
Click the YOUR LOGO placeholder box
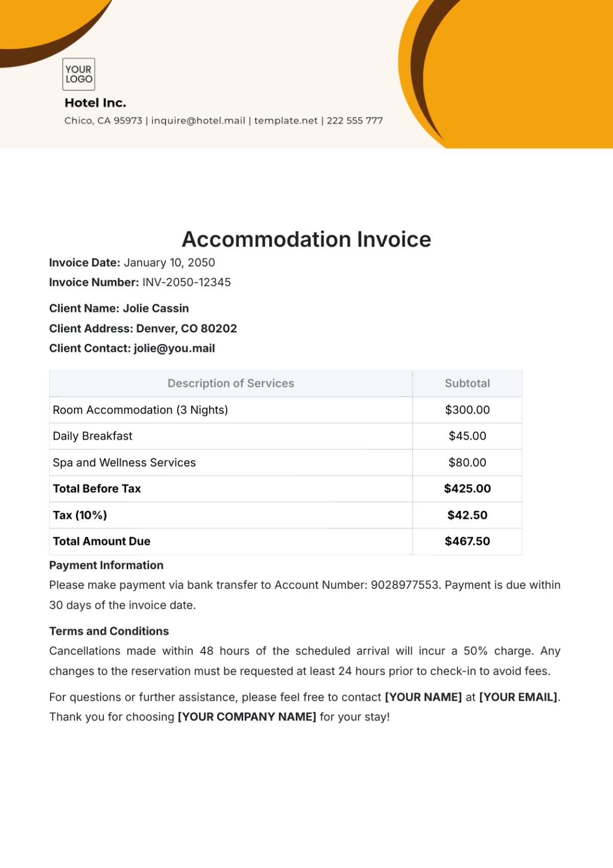click(x=79, y=74)
